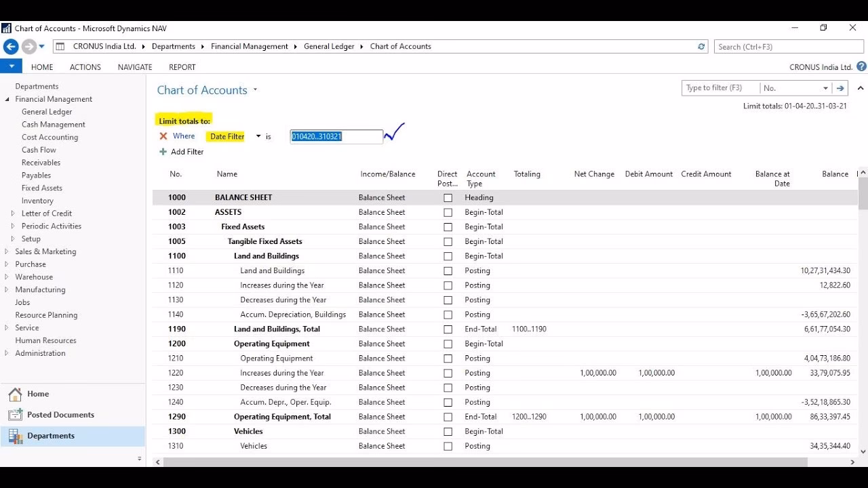
Task: Click the refresh icon in the address bar
Action: tap(702, 46)
